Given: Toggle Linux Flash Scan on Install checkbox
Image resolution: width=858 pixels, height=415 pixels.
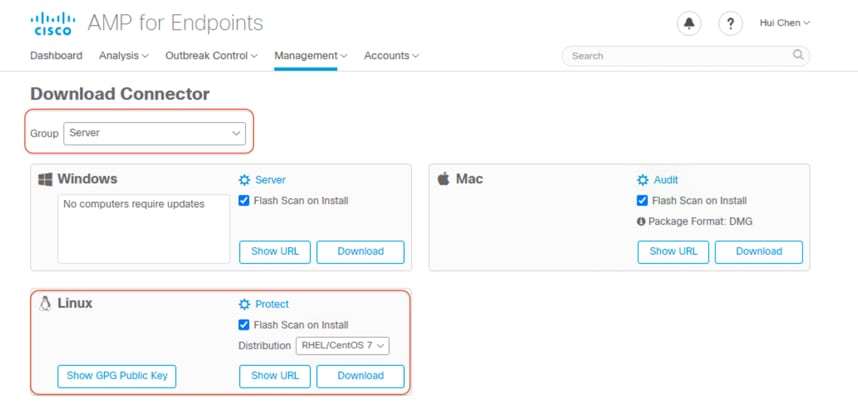Looking at the screenshot, I should tap(244, 325).
